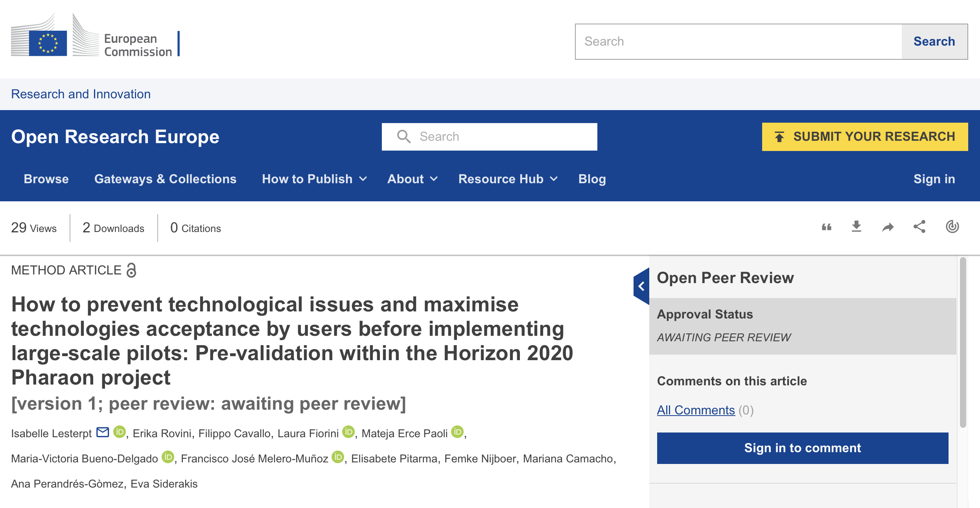Open the Blog page
The image size is (980, 508).
592,179
